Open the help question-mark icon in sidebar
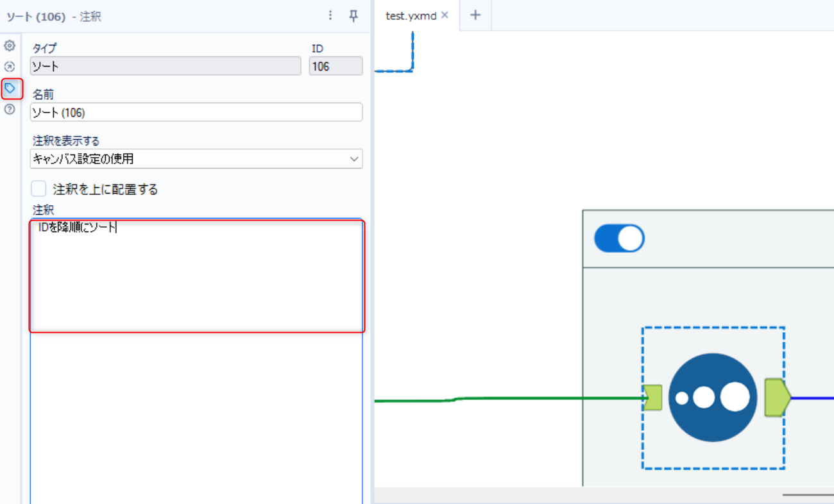This screenshot has height=504, width=834. (10, 109)
